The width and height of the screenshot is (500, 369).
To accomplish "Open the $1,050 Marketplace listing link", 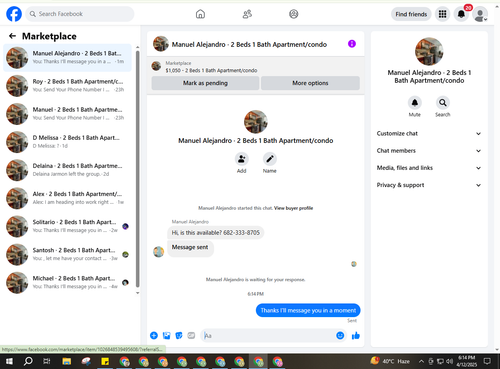I will coord(211,70).
